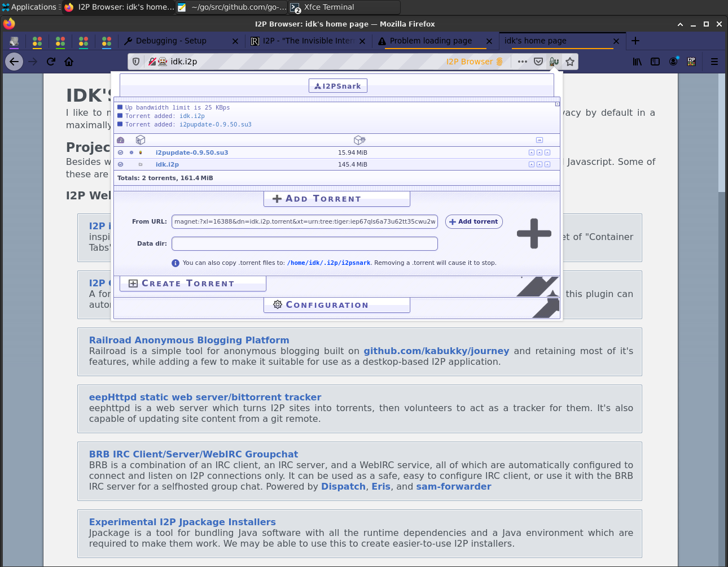This screenshot has height=567, width=728.
Task: Select the 15.94 MiB size value
Action: pos(353,152)
